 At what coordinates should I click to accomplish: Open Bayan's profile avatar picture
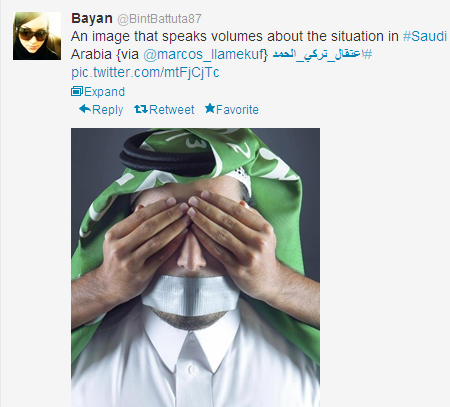tap(37, 36)
